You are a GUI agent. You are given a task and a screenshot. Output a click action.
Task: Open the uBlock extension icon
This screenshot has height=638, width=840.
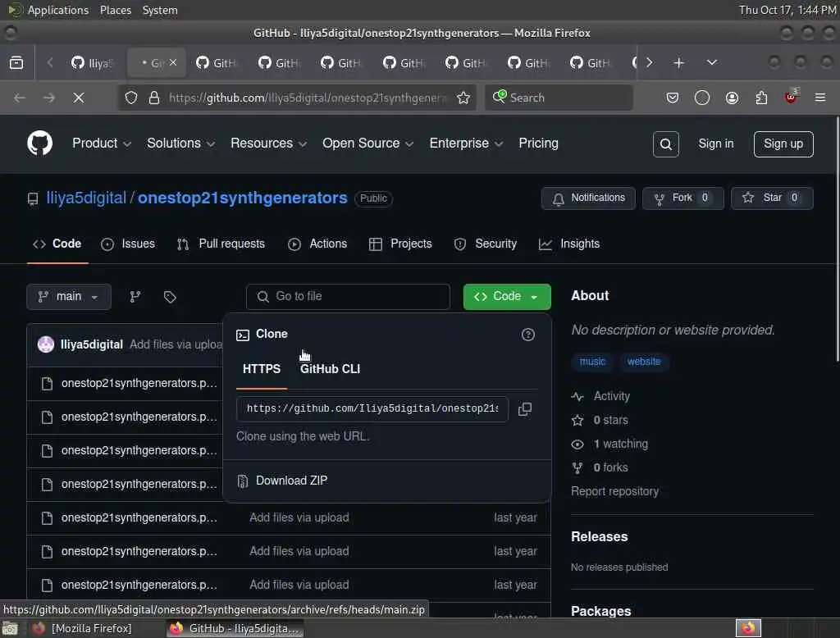[x=791, y=97]
